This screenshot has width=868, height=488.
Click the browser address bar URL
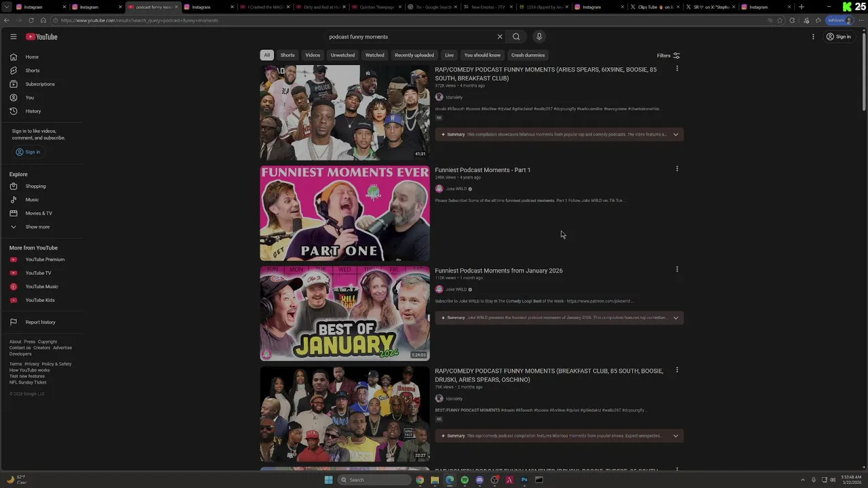pos(139,20)
